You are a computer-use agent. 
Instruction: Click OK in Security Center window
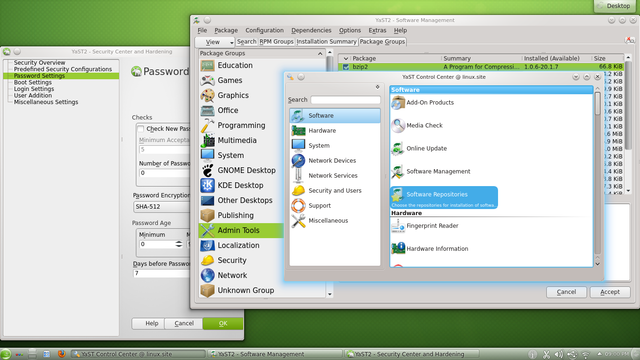(x=223, y=323)
